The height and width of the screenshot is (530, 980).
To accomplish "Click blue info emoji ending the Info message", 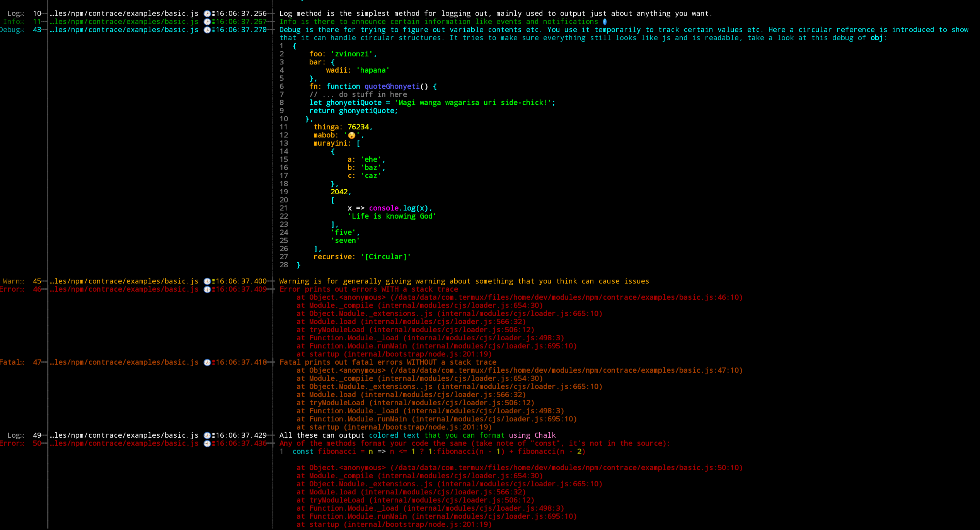I will tap(605, 22).
